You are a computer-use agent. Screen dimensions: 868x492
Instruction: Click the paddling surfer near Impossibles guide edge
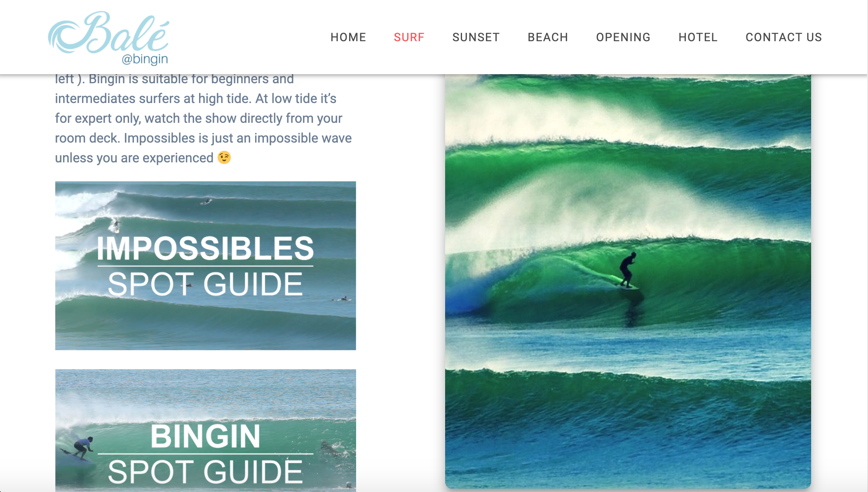[x=342, y=299]
